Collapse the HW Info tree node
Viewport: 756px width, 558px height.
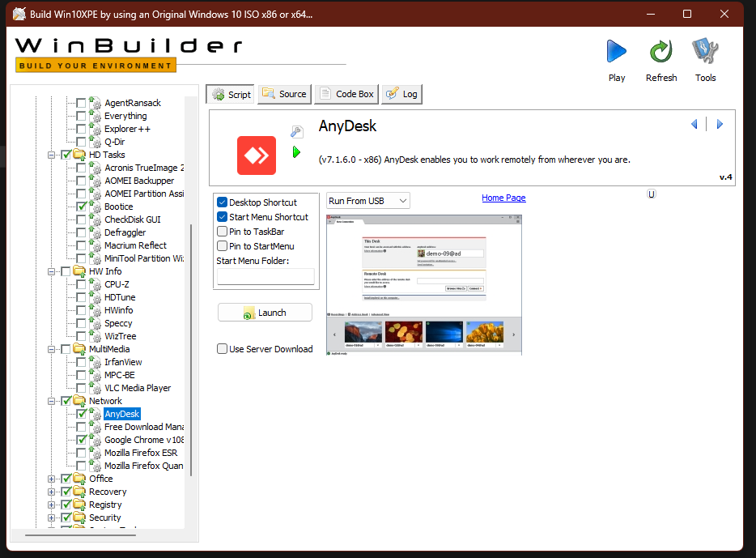coord(51,271)
